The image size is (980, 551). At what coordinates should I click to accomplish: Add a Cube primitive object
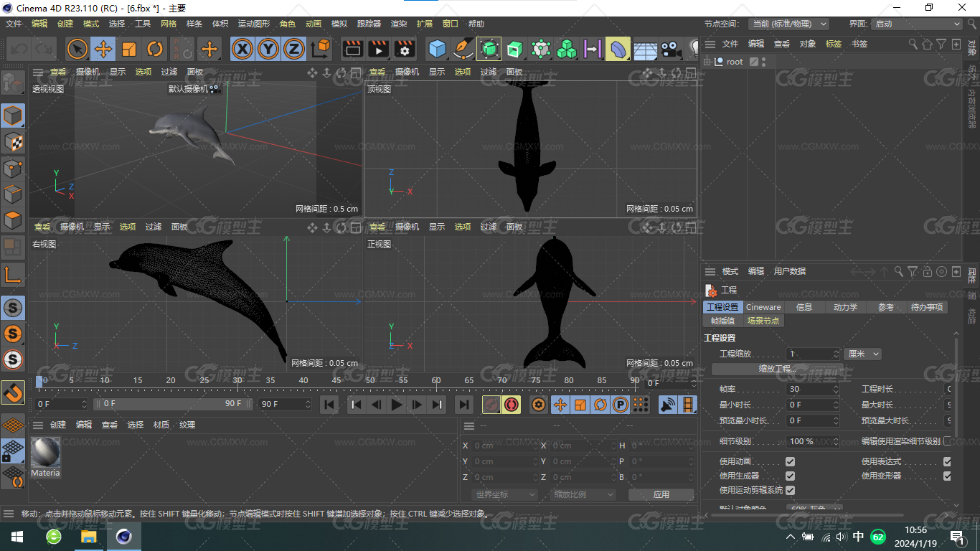click(437, 49)
